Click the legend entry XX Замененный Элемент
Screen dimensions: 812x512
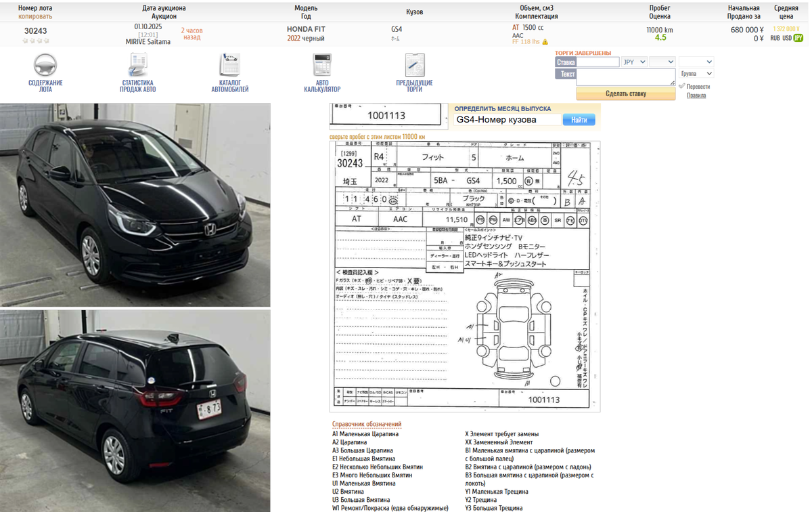(499, 442)
